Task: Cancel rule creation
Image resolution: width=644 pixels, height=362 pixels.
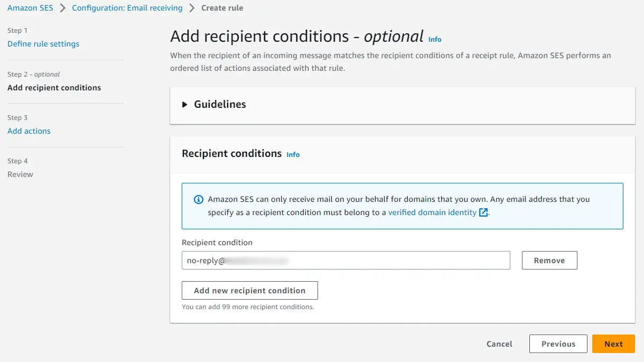Action: (499, 344)
